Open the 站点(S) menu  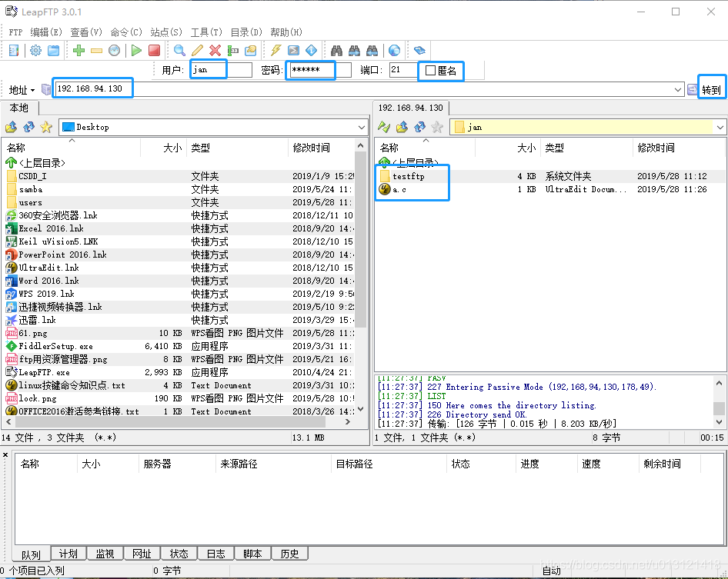coord(166,32)
